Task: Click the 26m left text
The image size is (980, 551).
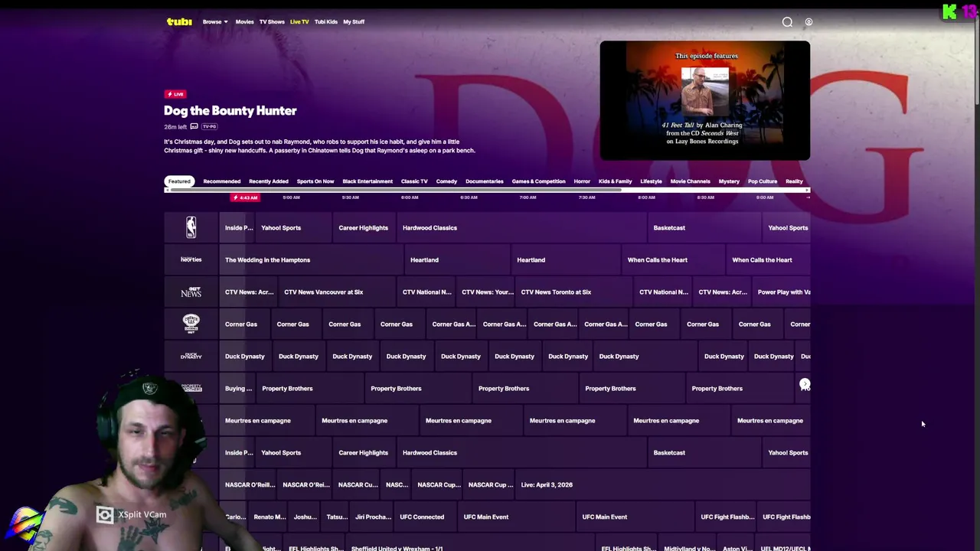Action: (x=175, y=127)
